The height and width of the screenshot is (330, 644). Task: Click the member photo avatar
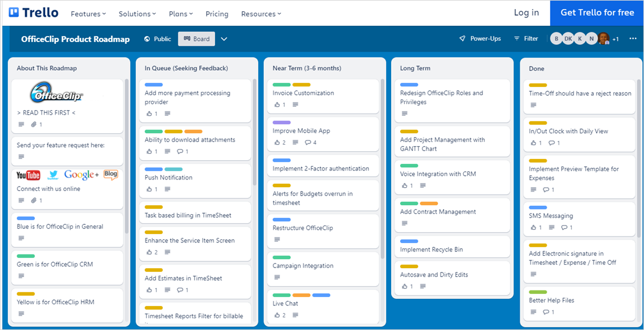tap(603, 38)
